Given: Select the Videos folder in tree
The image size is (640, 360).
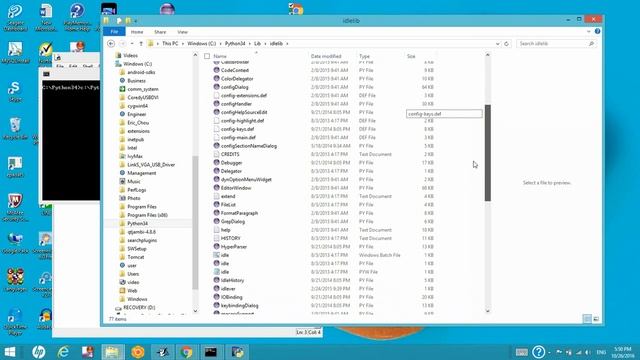Looking at the screenshot, I should (x=130, y=55).
